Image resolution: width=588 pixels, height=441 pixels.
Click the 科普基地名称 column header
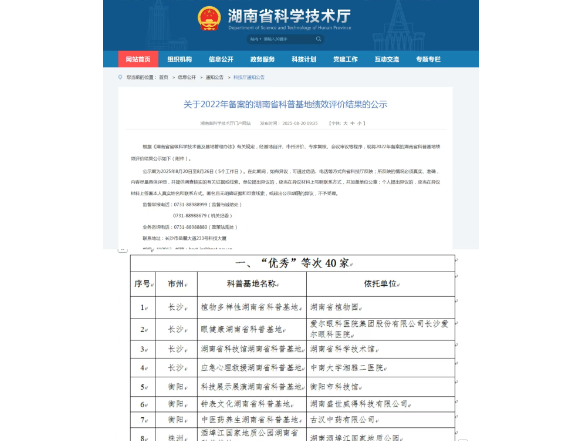click(x=252, y=284)
